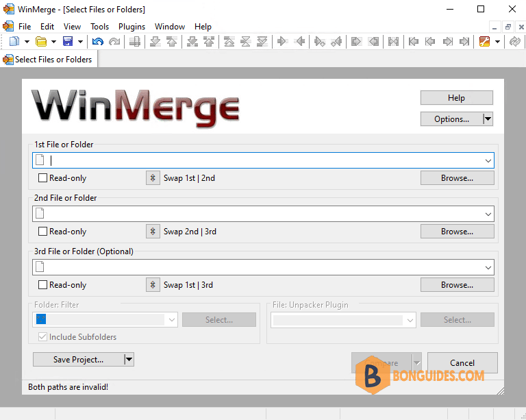Click Browse... for 2nd File or Folder

click(458, 232)
